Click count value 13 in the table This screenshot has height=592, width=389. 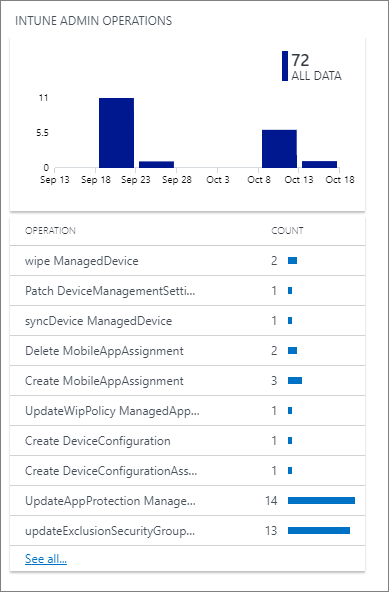(x=271, y=530)
